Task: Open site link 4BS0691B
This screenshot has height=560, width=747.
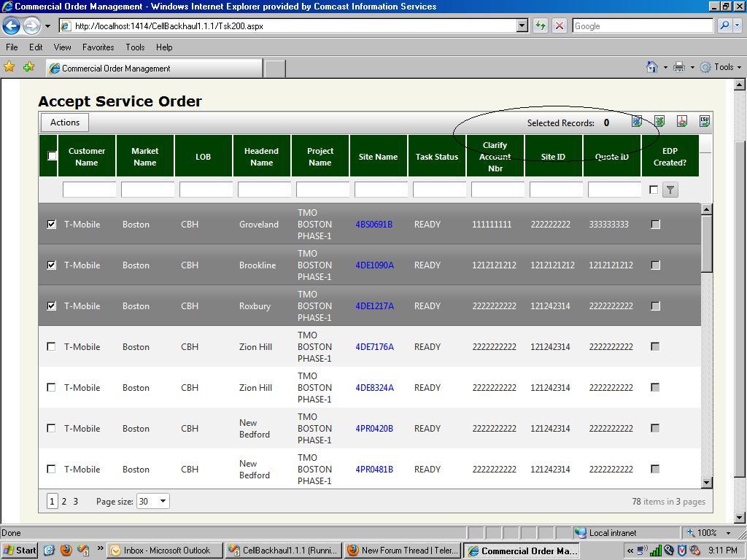Action: (x=374, y=225)
